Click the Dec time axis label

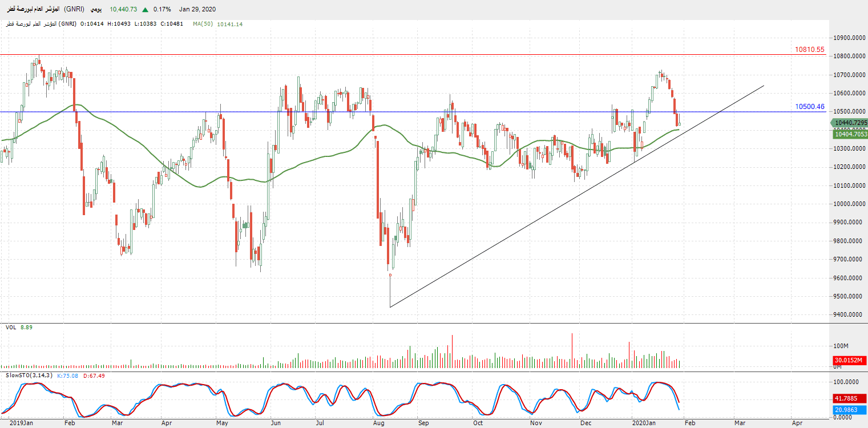point(585,423)
